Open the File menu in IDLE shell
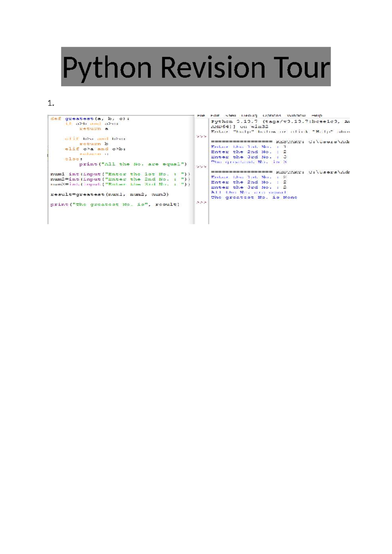This screenshot has width=392, height=554. pyautogui.click(x=201, y=115)
